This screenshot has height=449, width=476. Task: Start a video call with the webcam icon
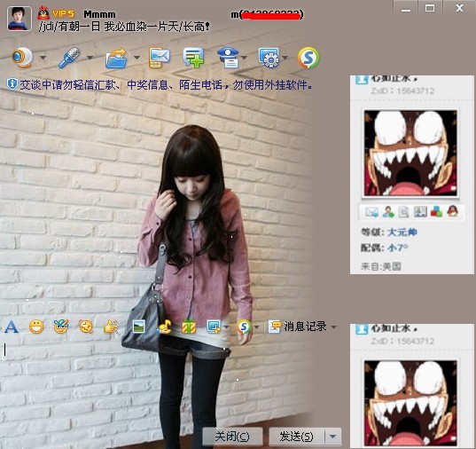pyautogui.click(x=22, y=58)
